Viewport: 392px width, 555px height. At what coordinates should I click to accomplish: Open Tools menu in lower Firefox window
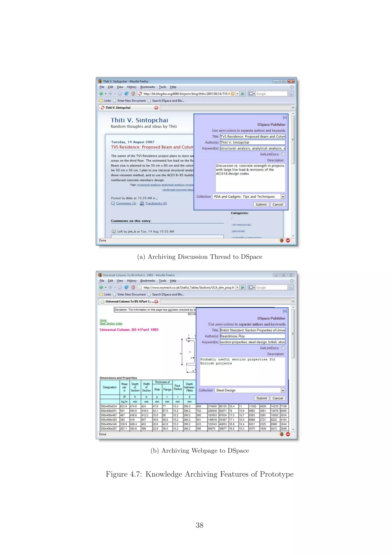tap(163, 281)
